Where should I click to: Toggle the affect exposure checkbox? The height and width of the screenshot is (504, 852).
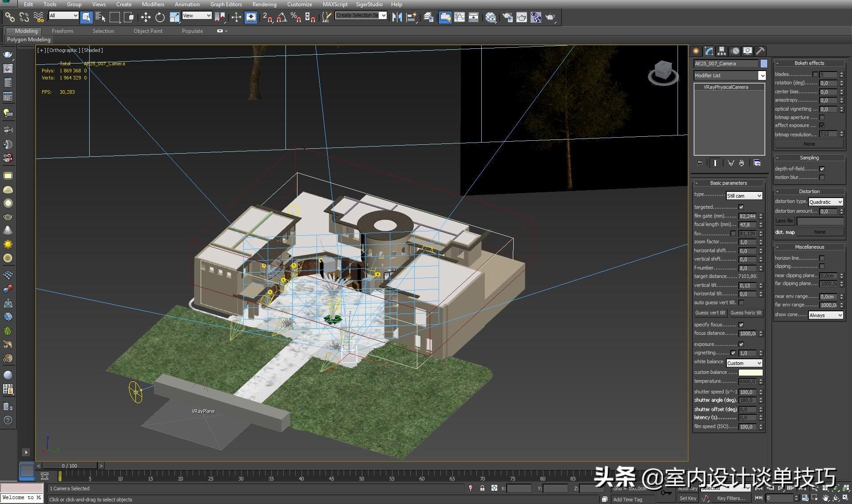[x=822, y=125]
